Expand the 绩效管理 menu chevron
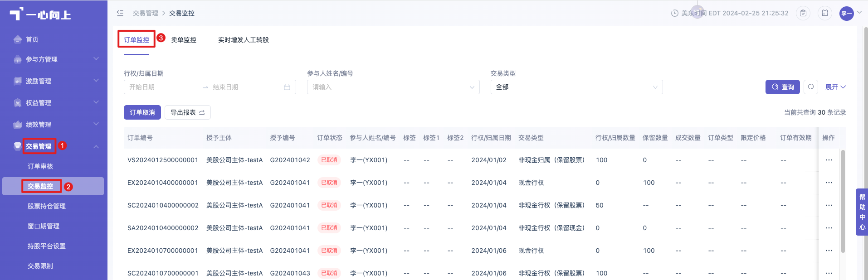868x280 pixels. [x=96, y=124]
